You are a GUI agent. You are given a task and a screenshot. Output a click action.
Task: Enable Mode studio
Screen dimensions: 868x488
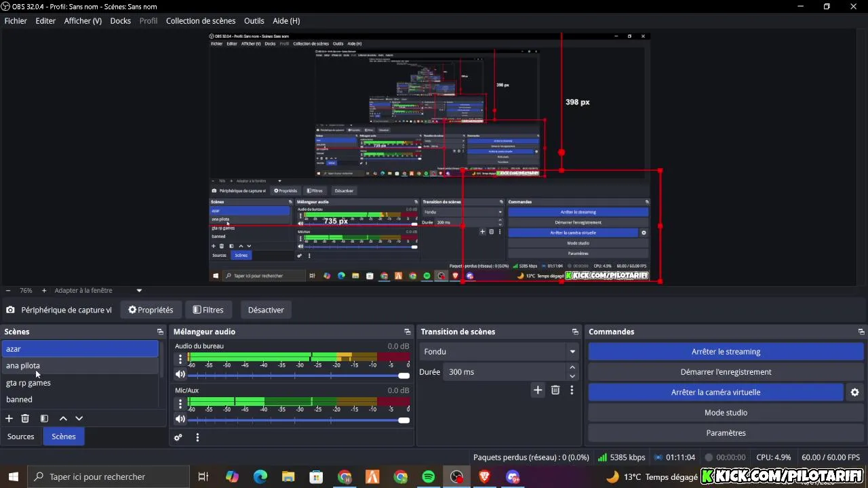point(726,413)
